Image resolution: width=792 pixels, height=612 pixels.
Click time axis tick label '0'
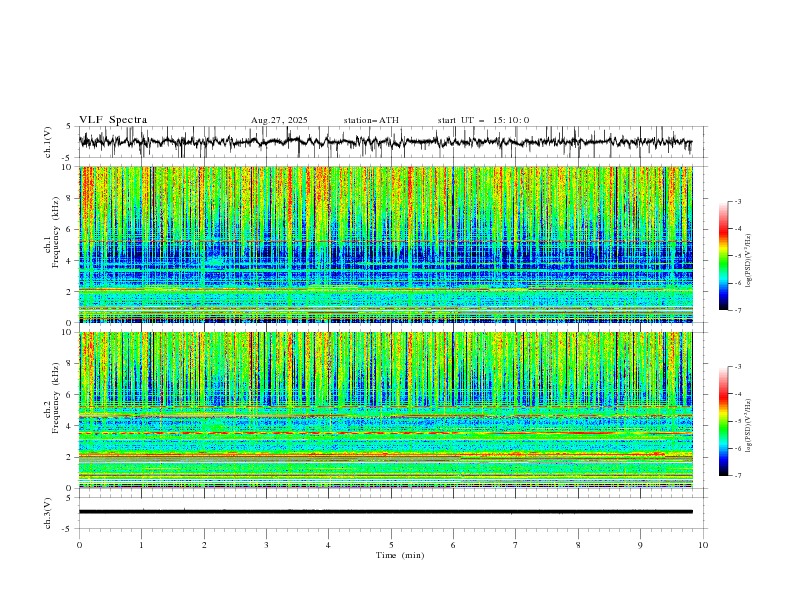click(x=79, y=545)
